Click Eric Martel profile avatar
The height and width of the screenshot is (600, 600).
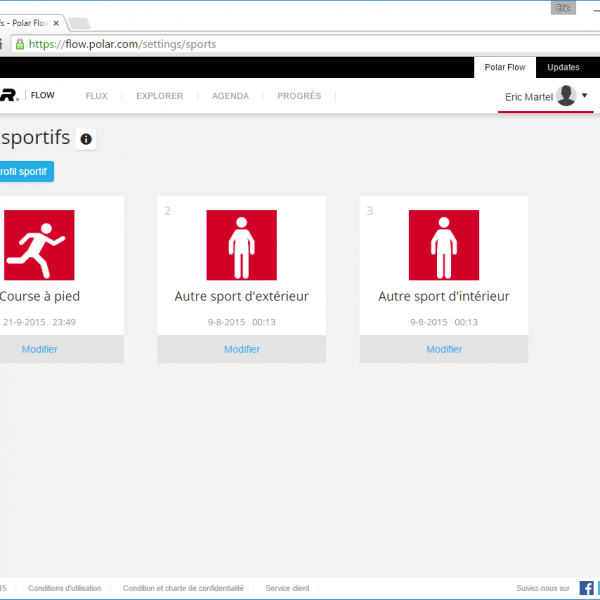567,96
